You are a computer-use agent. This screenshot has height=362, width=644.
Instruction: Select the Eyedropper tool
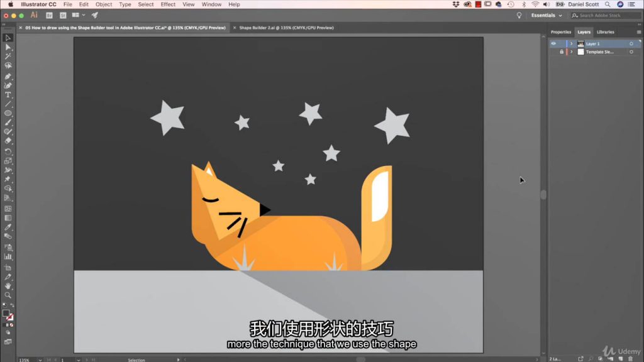8,227
